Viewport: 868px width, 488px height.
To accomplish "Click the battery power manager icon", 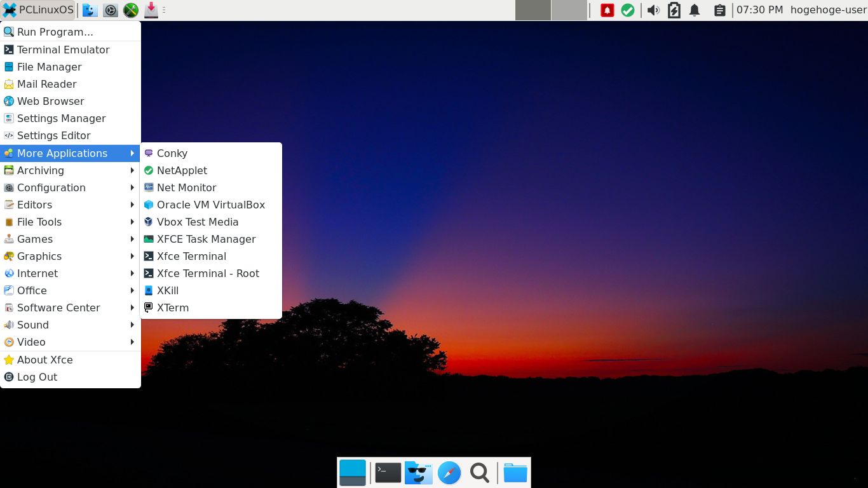I will (674, 10).
